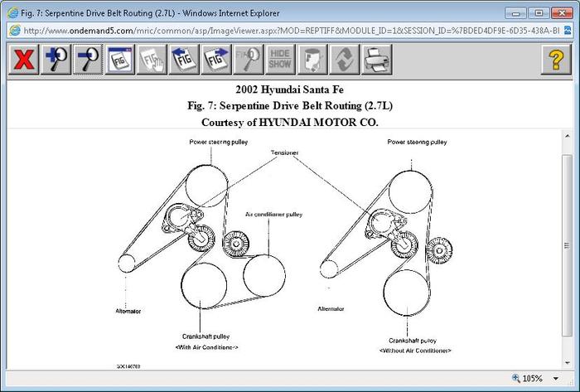580x392 pixels.
Task: Click the icon at address bar right end
Action: pyautogui.click(x=568, y=31)
